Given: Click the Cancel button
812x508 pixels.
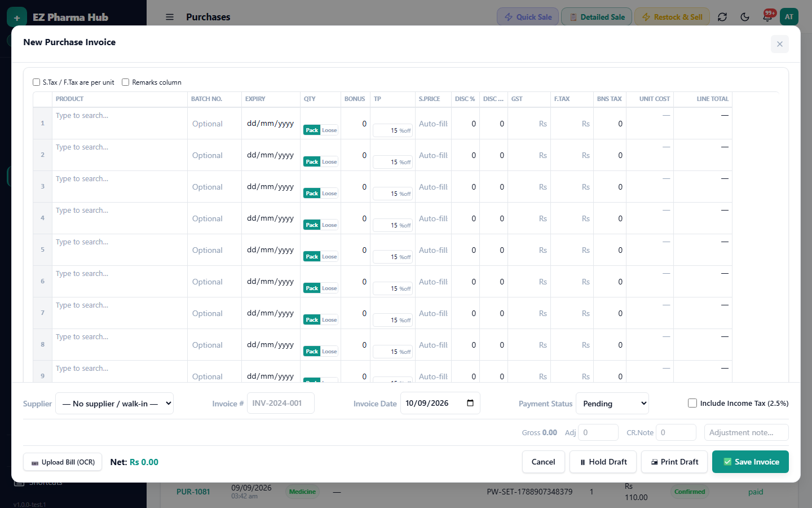Looking at the screenshot, I should coord(543,462).
